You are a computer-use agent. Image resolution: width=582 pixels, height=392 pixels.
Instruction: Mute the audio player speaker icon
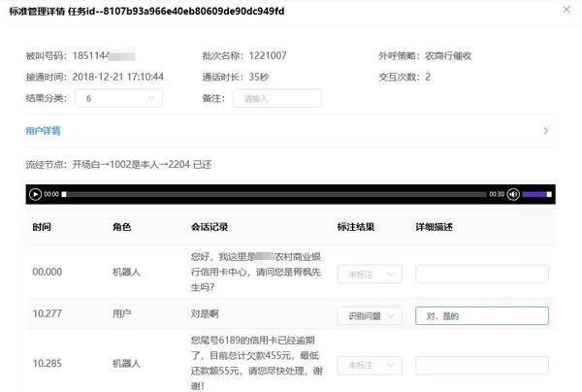[513, 194]
